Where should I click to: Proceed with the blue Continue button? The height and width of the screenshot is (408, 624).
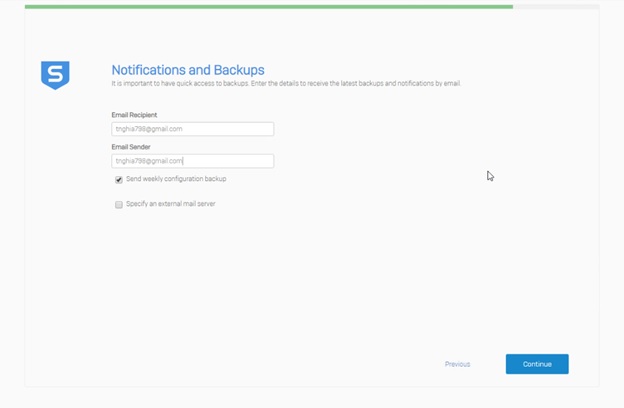pyautogui.click(x=537, y=364)
